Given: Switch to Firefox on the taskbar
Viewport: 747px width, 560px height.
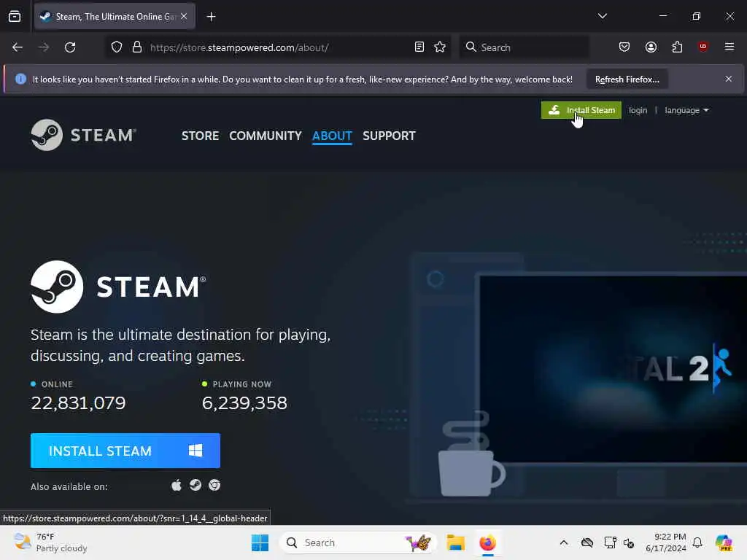Looking at the screenshot, I should [488, 542].
